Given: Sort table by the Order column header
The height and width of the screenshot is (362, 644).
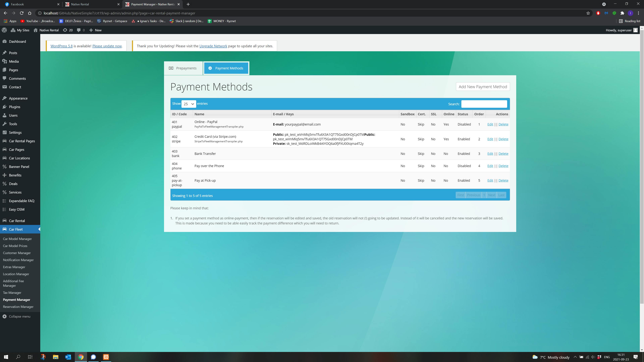Looking at the screenshot, I should (x=479, y=114).
